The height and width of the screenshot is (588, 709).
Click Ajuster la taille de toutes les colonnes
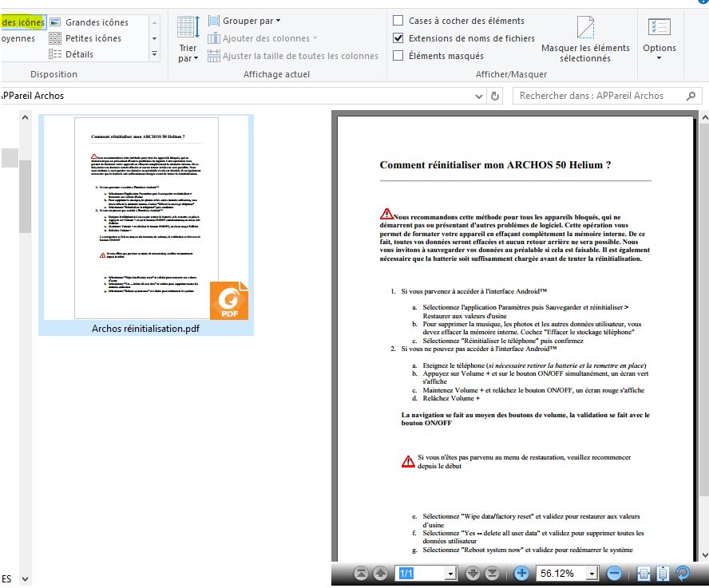click(293, 56)
